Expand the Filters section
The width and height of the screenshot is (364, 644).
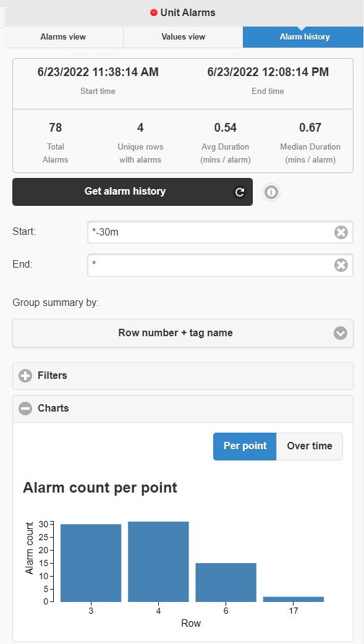183,376
